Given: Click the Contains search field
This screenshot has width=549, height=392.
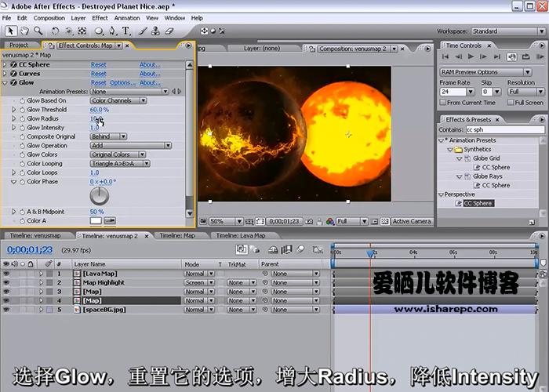Looking at the screenshot, I should (x=505, y=130).
